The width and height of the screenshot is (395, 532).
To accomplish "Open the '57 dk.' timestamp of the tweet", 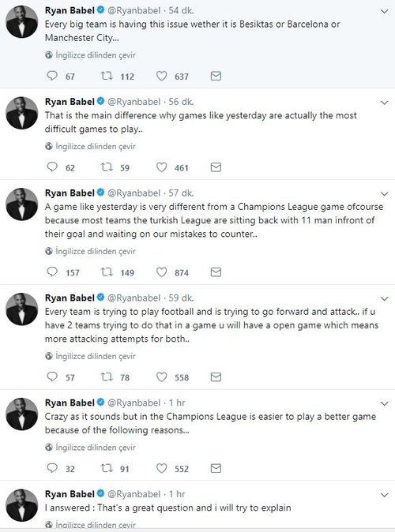I will (x=182, y=193).
